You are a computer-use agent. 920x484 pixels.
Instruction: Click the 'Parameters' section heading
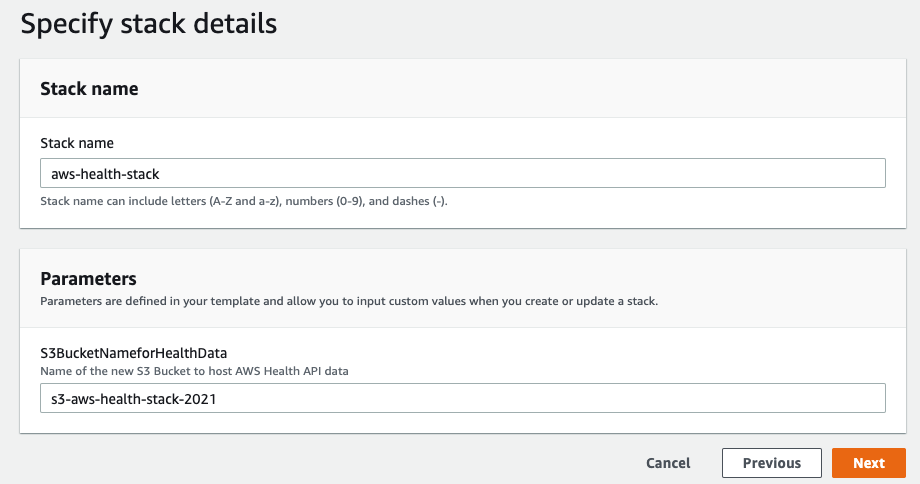(x=88, y=278)
